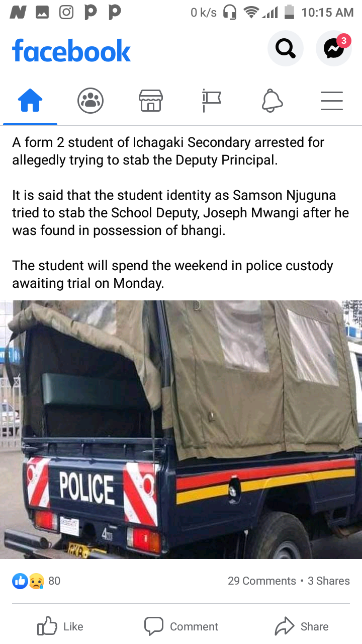Screen dimensions: 362x644
Task: Open Messenger with 3 unread messages
Action: coord(333,48)
